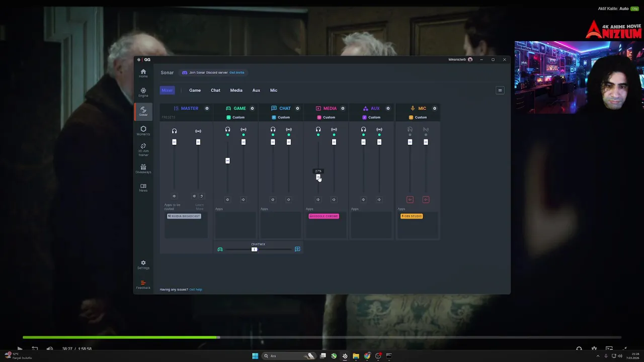Viewport: 644px width, 362px height.
Task: Open MIC Custom preset dropdown
Action: pyautogui.click(x=418, y=117)
